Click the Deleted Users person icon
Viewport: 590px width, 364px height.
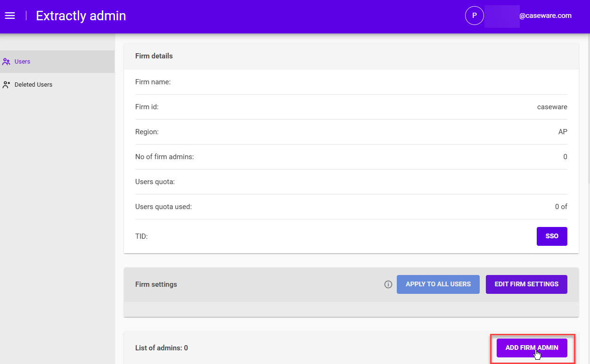coord(6,84)
